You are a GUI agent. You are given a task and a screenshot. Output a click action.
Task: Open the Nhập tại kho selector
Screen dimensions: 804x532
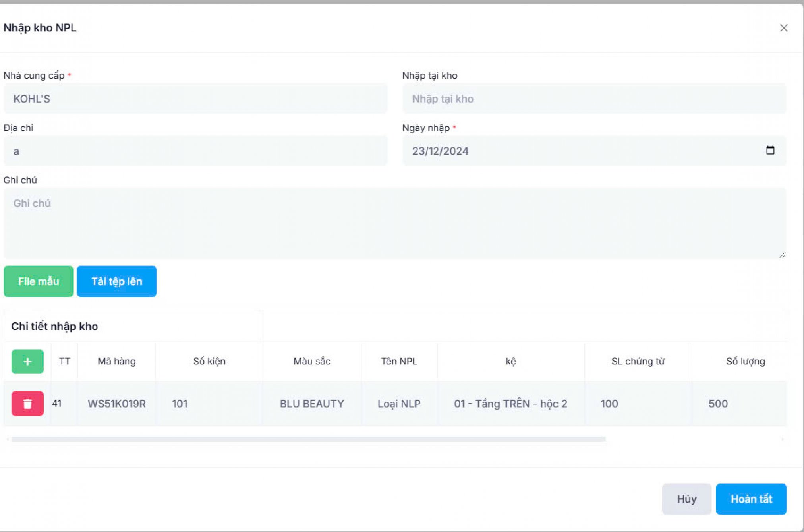point(594,99)
